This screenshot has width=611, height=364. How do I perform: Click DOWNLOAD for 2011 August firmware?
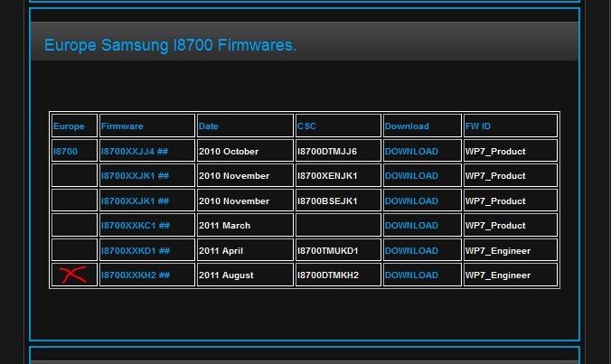[x=411, y=275]
